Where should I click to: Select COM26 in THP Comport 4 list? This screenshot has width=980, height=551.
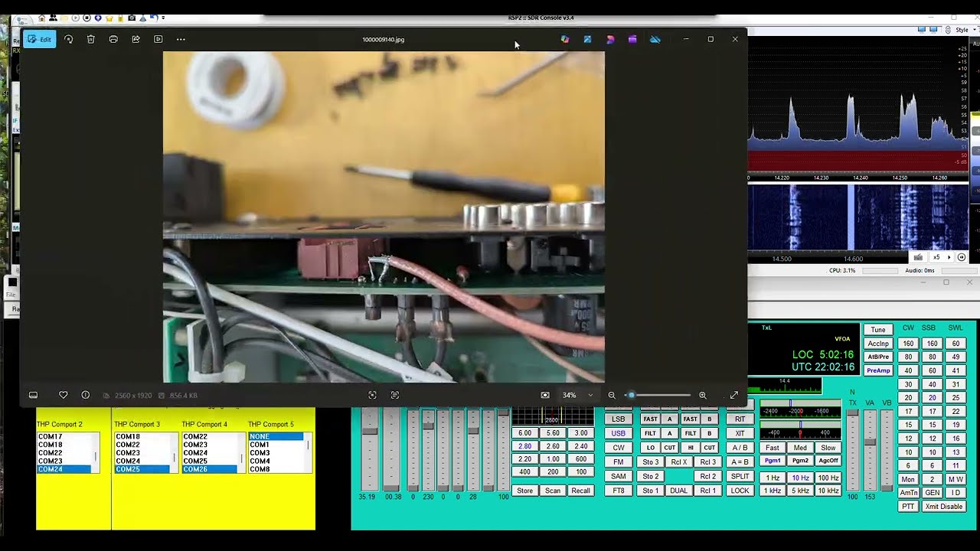coord(210,469)
